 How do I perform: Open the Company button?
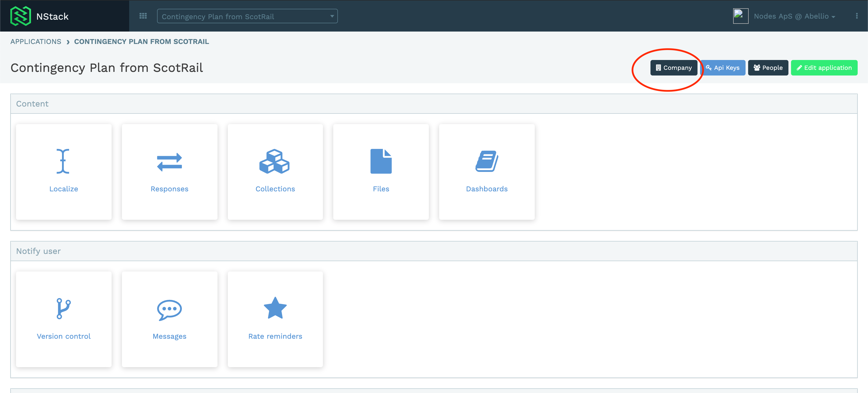click(x=673, y=68)
